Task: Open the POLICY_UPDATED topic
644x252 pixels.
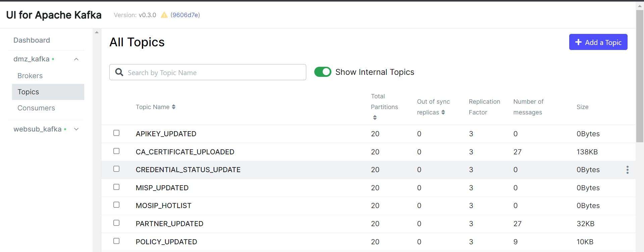Action: 166,242
